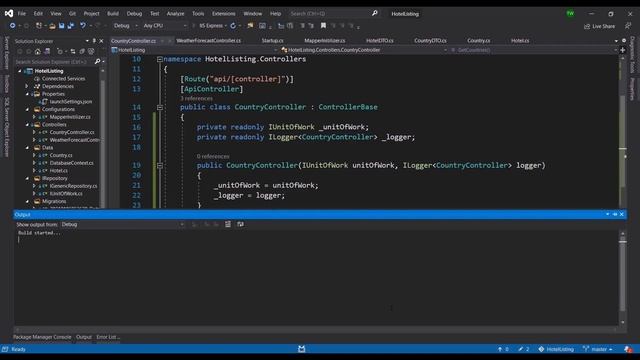Open the HotelListing project navigation dropdown

195,50
